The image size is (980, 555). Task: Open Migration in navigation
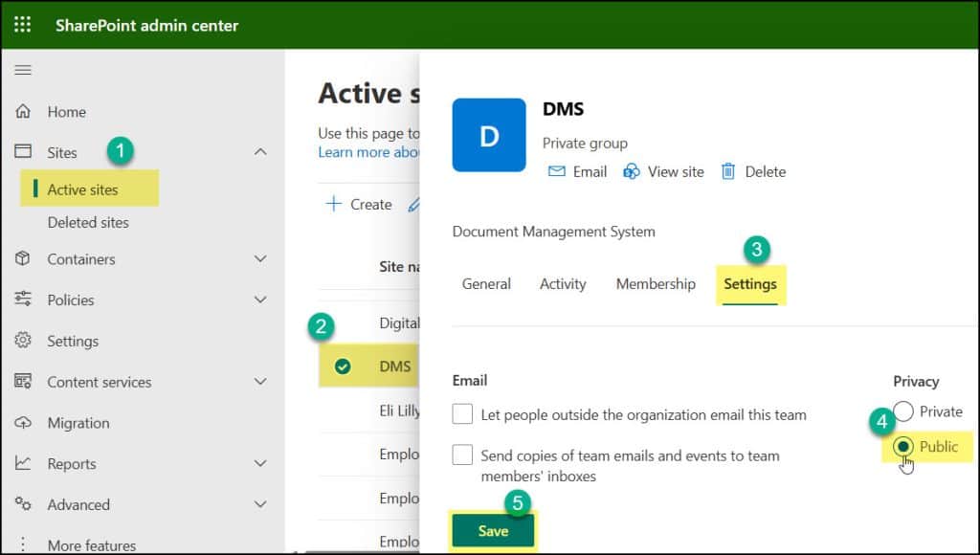point(78,423)
